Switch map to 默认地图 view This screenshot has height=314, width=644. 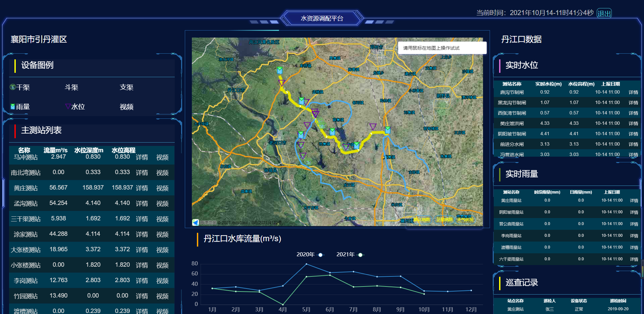[x=422, y=219]
